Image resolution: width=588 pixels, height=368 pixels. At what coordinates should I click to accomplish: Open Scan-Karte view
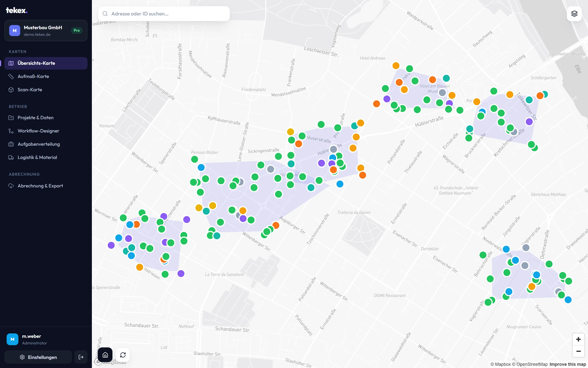pyautogui.click(x=46, y=90)
